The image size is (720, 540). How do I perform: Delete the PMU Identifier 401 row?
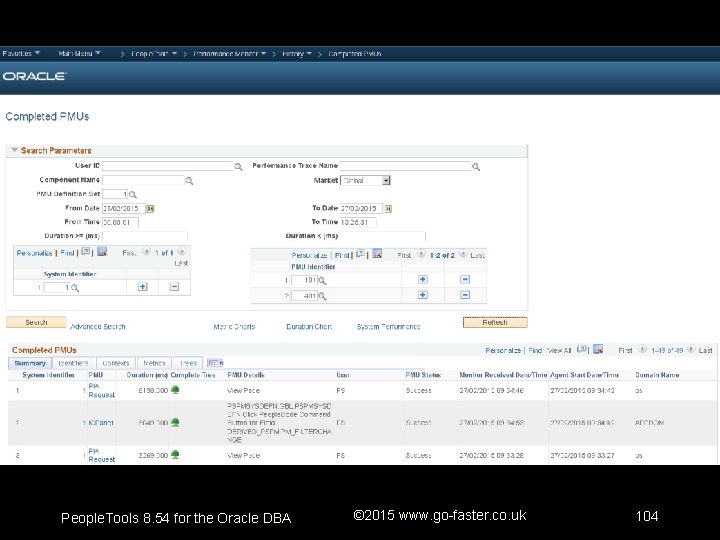pos(465,295)
